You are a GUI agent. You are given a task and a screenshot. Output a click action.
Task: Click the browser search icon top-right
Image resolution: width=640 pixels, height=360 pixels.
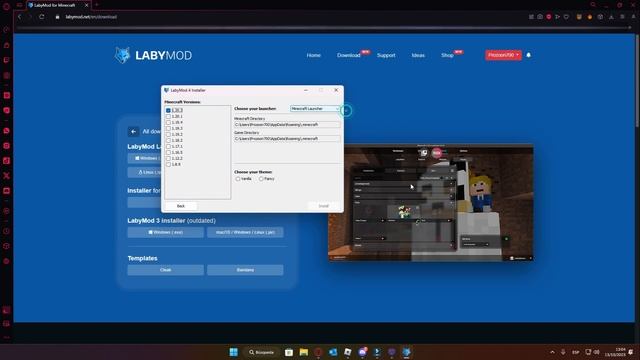pyautogui.click(x=593, y=5)
